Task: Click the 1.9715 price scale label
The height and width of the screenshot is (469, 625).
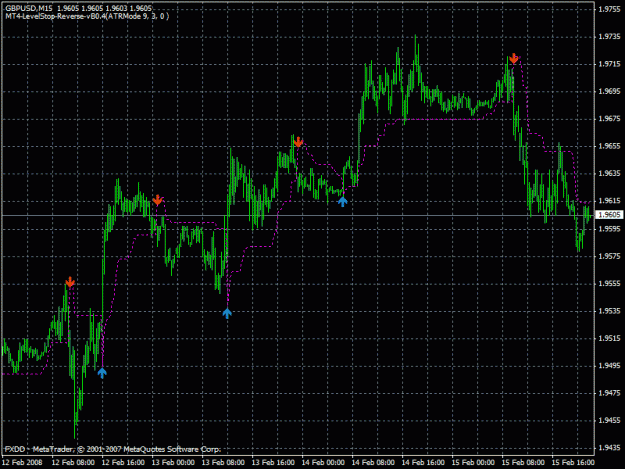Action: pos(609,64)
